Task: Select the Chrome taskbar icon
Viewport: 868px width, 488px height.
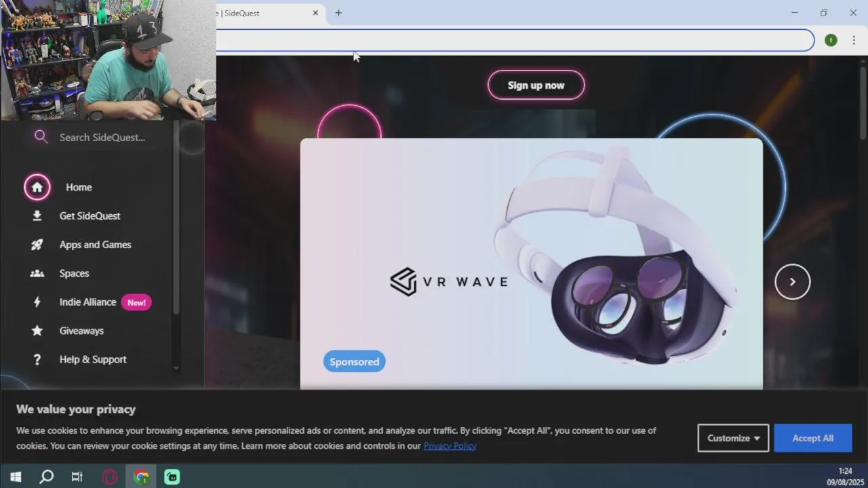Action: pos(141,477)
